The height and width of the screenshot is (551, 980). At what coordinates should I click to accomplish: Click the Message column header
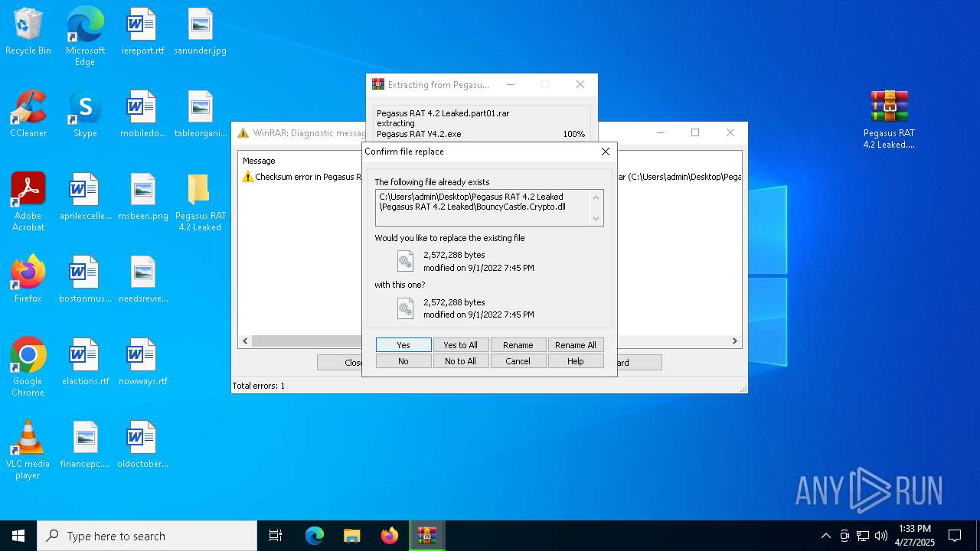coord(259,161)
